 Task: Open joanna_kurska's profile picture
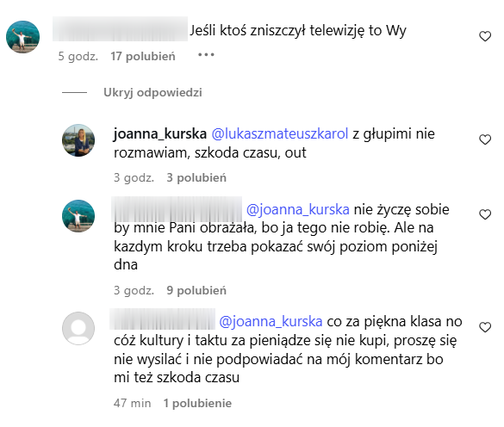click(78, 140)
